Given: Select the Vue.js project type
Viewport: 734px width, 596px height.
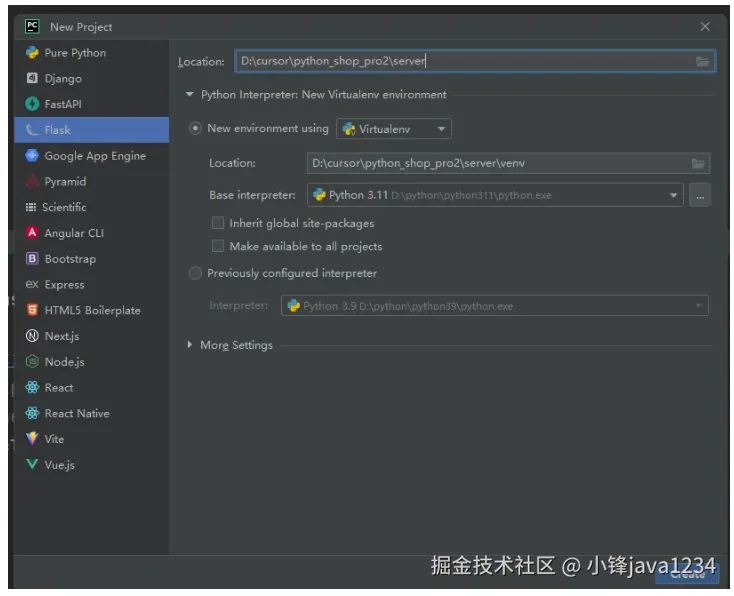Looking at the screenshot, I should [92, 464].
